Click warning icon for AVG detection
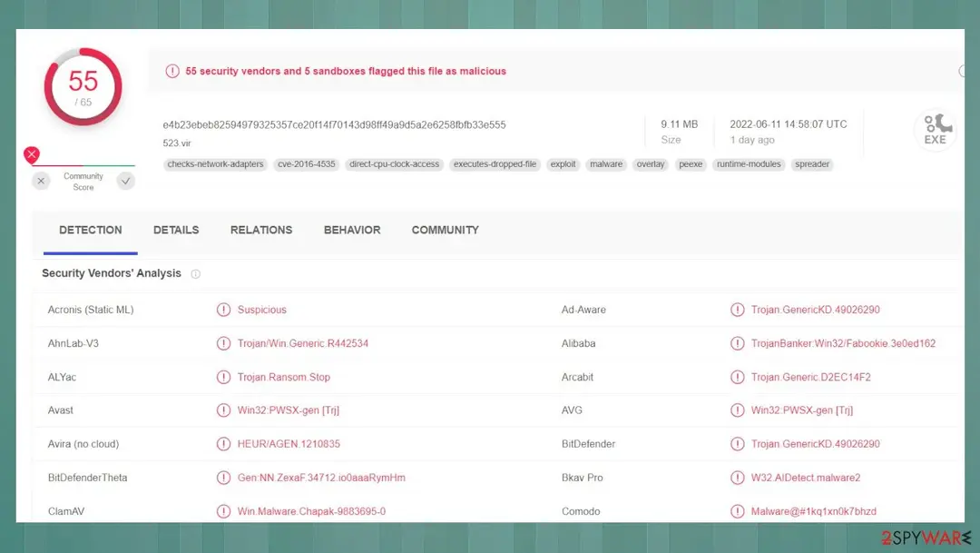Image resolution: width=980 pixels, height=553 pixels. 738,410
